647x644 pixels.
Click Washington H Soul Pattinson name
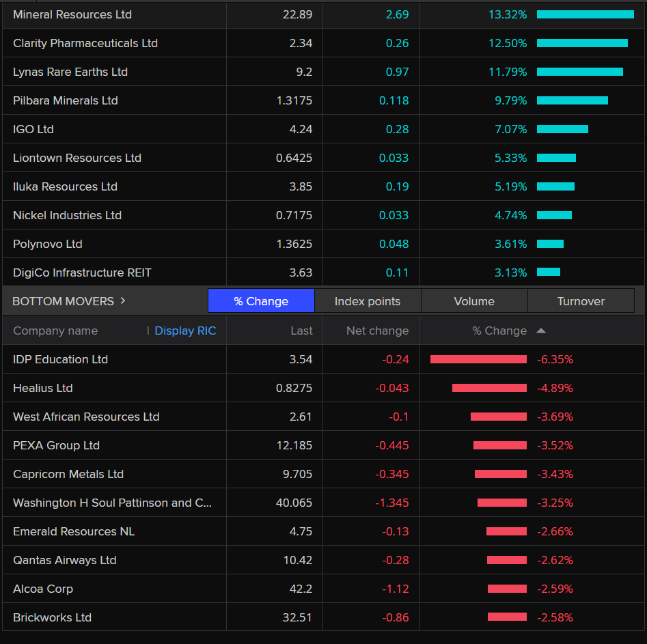(x=112, y=503)
